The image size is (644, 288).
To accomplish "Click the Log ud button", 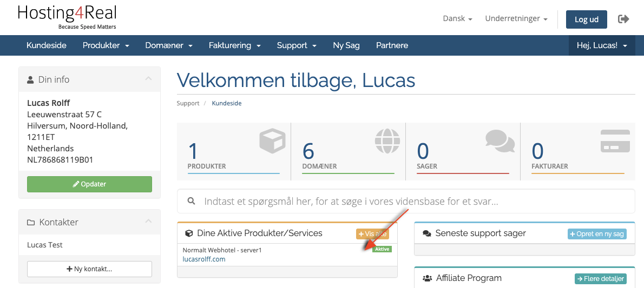I will point(587,19).
